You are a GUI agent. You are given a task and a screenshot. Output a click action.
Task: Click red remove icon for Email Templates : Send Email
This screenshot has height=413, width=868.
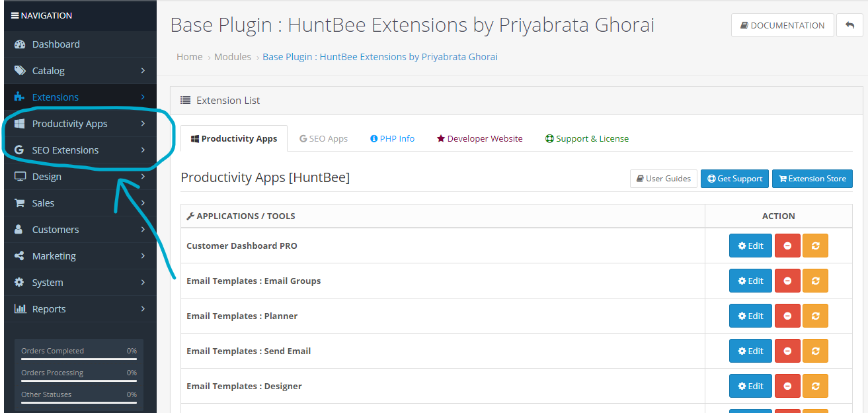(x=787, y=351)
